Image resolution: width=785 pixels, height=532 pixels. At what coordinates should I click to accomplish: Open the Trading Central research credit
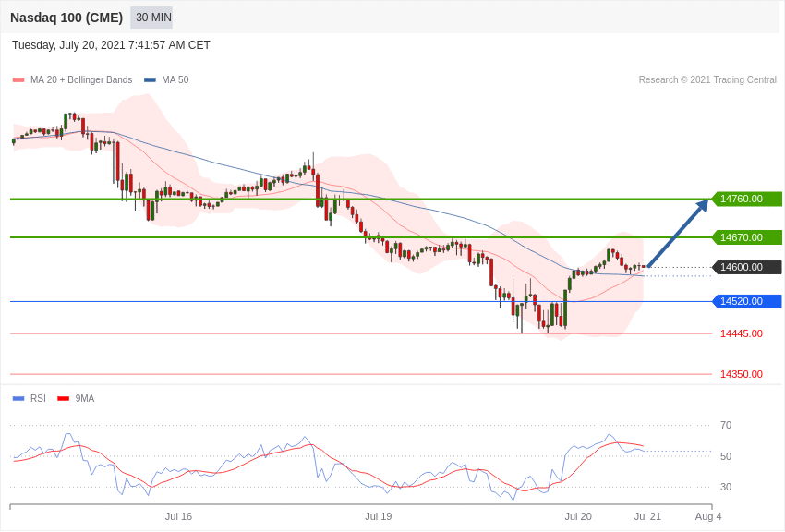[707, 80]
